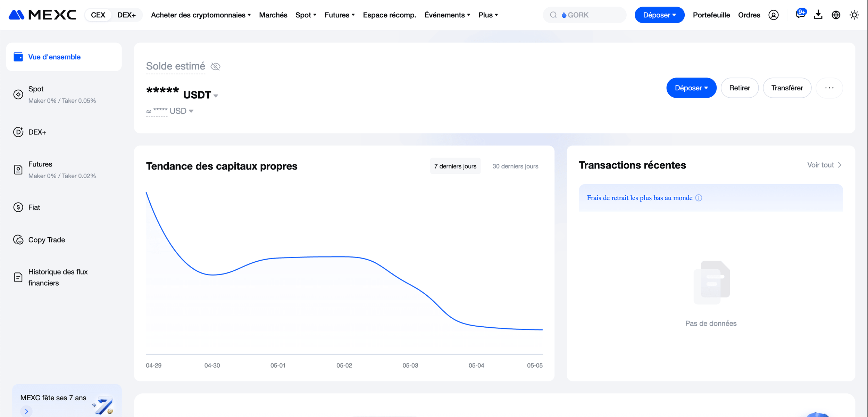Open the top bar Déposer dropdown

[x=659, y=15]
